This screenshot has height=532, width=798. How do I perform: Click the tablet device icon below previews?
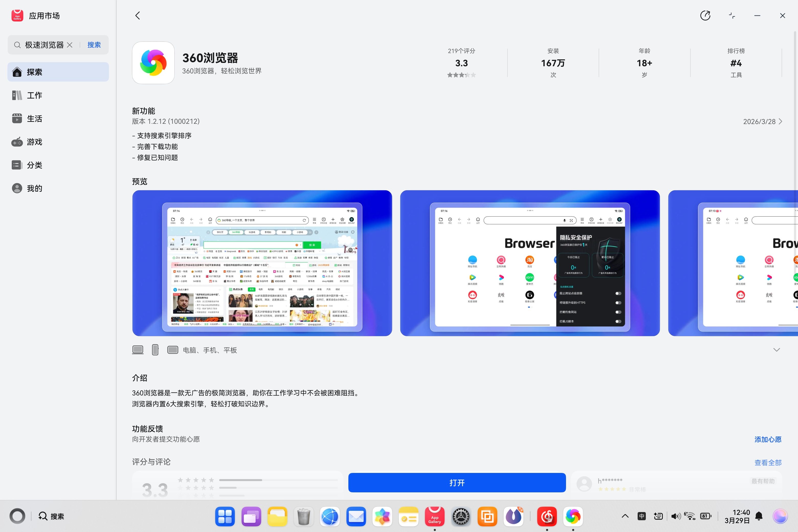tap(173, 350)
